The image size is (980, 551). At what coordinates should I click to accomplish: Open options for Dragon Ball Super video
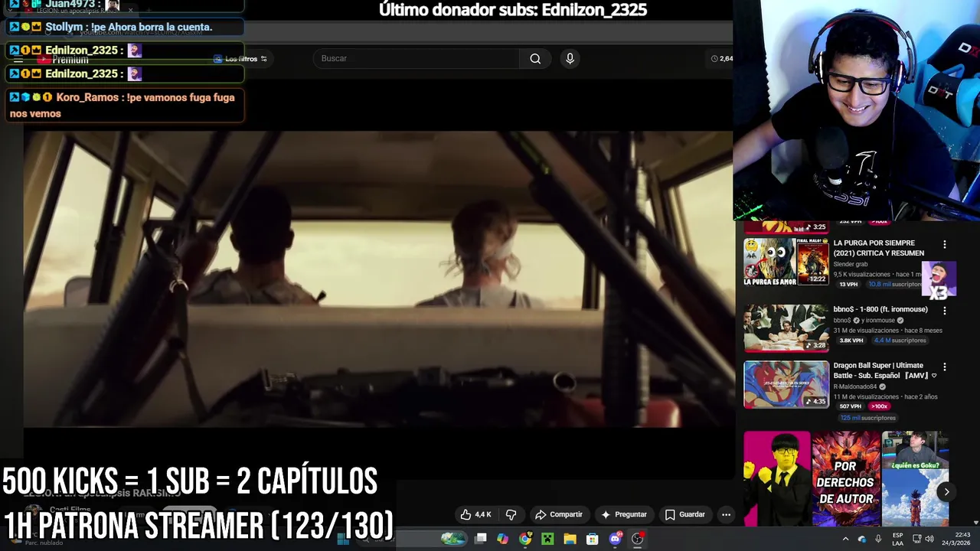944,367
